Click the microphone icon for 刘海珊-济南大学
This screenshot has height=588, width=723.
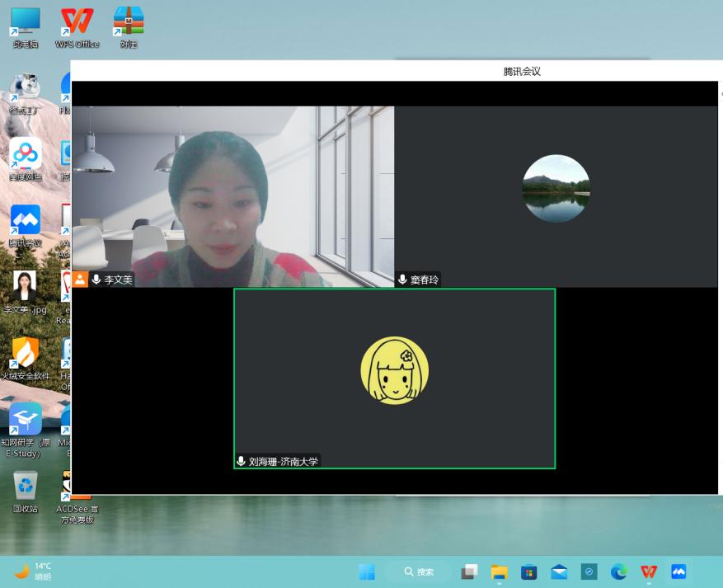(x=241, y=462)
